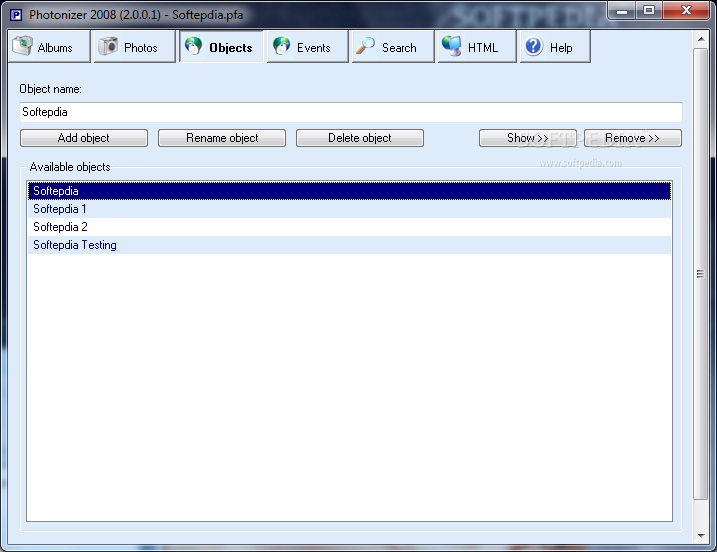
Task: Click the magnifying glass Search icon
Action: point(365,46)
